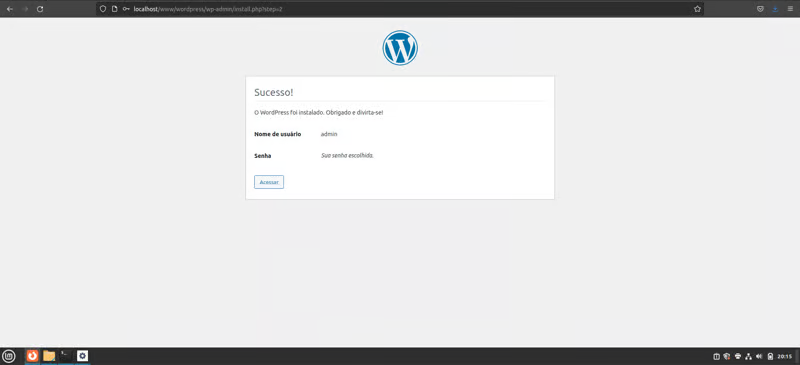Open the printer tray icon

(x=737, y=356)
